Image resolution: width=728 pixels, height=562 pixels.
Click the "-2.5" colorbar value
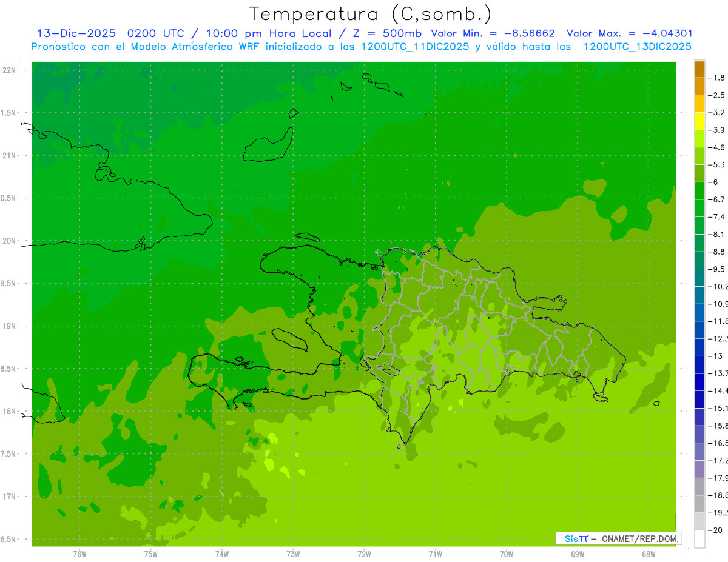click(x=716, y=95)
